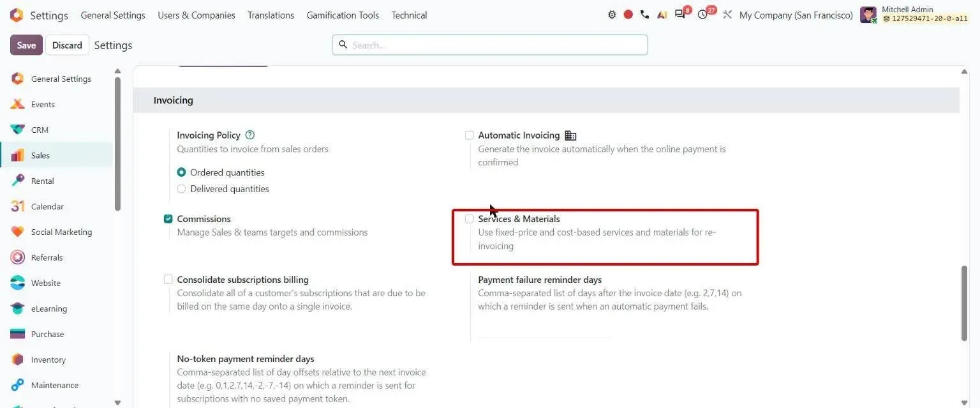Open Translations menu
The height and width of the screenshot is (408, 980).
(x=271, y=15)
